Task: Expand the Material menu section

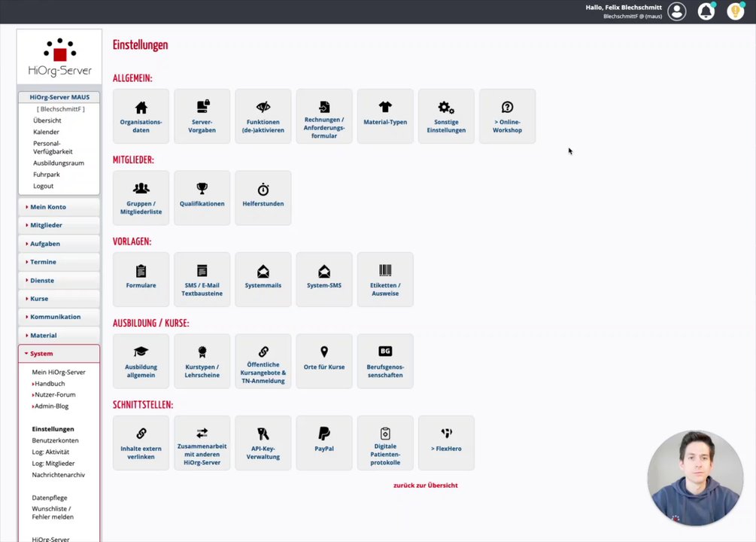Action: 59,336
